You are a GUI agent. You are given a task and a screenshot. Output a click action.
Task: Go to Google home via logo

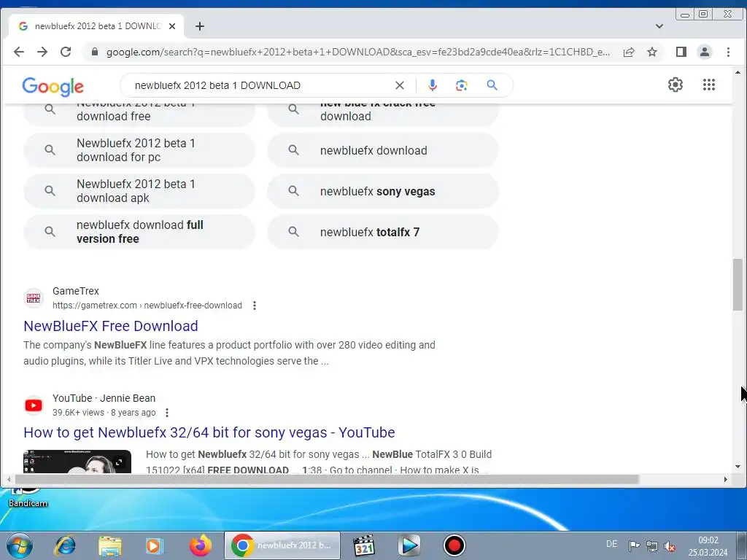tap(53, 86)
